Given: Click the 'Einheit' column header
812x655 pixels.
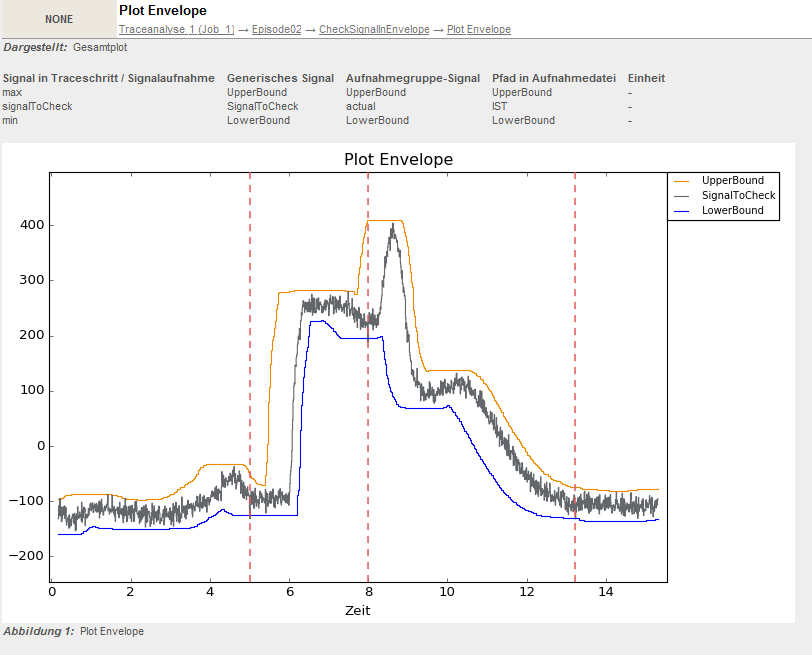Looking at the screenshot, I should pos(646,78).
